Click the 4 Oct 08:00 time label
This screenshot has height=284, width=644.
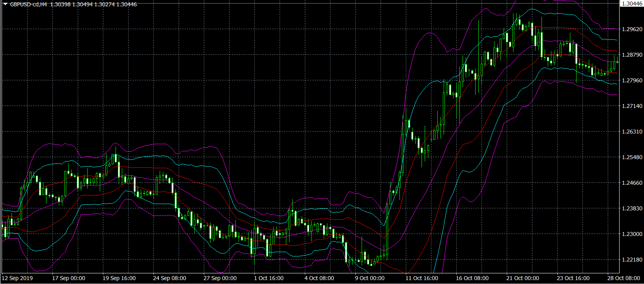pyautogui.click(x=319, y=278)
